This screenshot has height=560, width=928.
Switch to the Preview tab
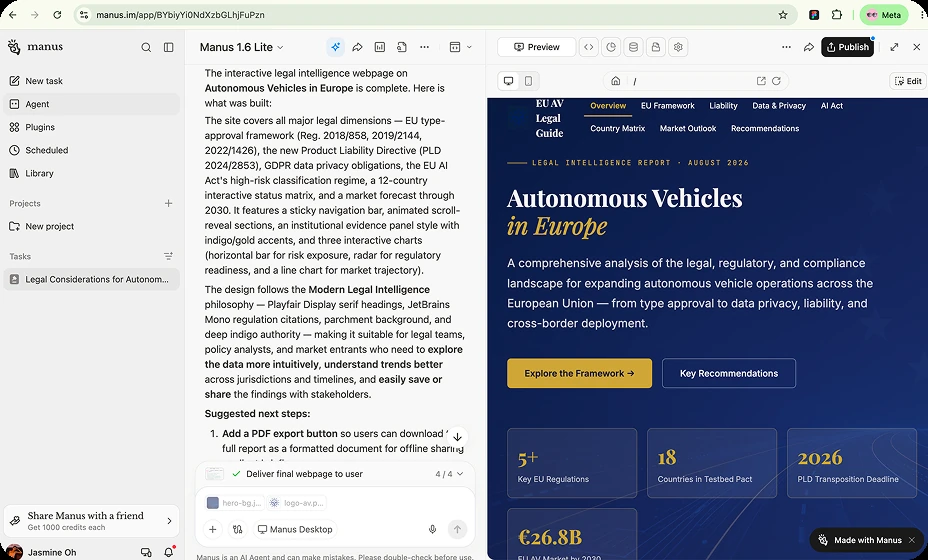(536, 47)
